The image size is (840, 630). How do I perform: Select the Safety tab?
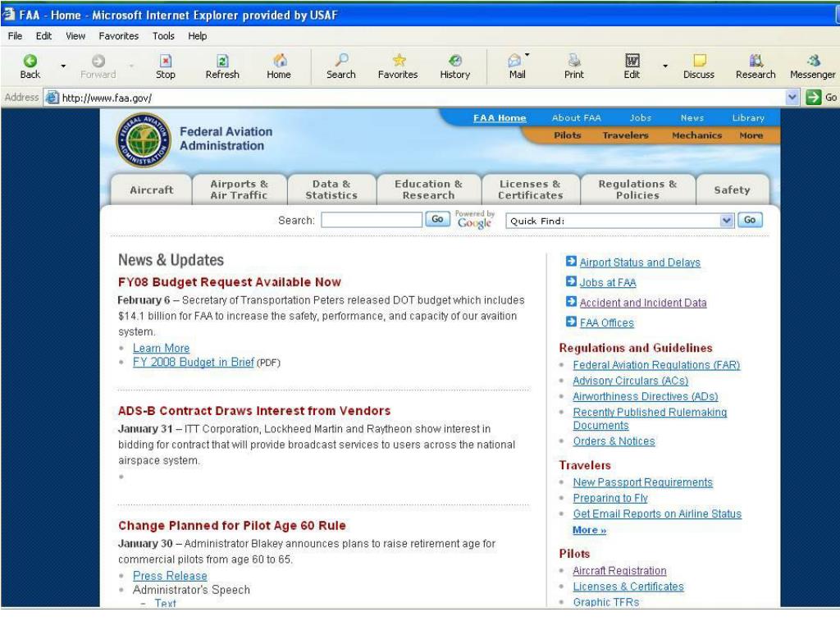pyautogui.click(x=733, y=189)
